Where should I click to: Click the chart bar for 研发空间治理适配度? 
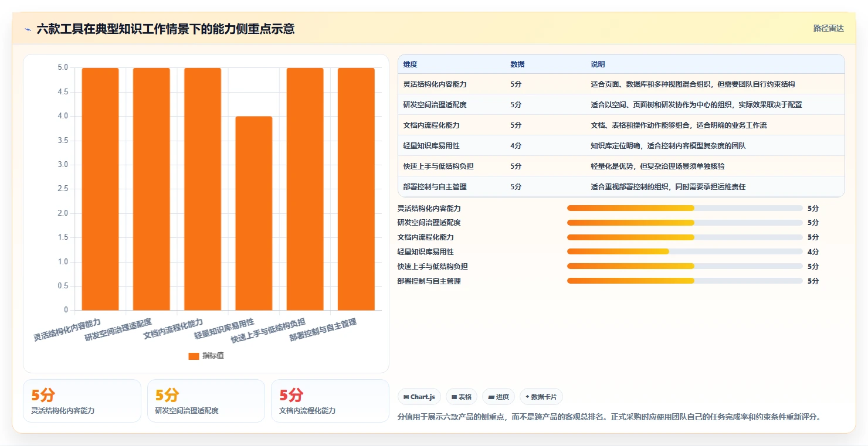[x=151, y=189]
